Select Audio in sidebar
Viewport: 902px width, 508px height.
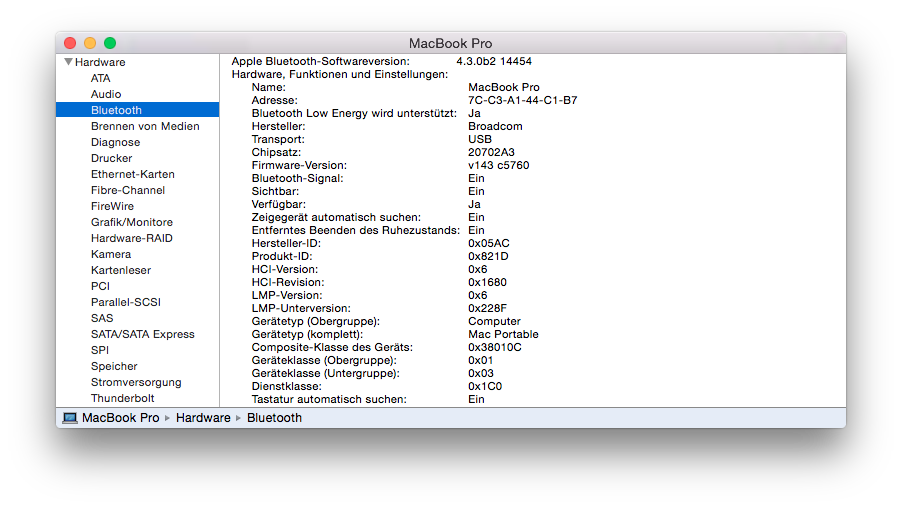coord(106,94)
